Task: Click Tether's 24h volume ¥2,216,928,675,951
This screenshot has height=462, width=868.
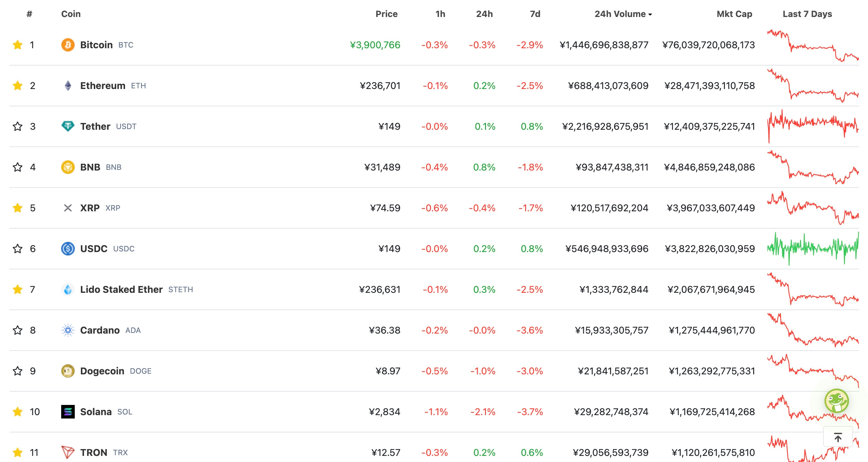Action: [x=605, y=126]
